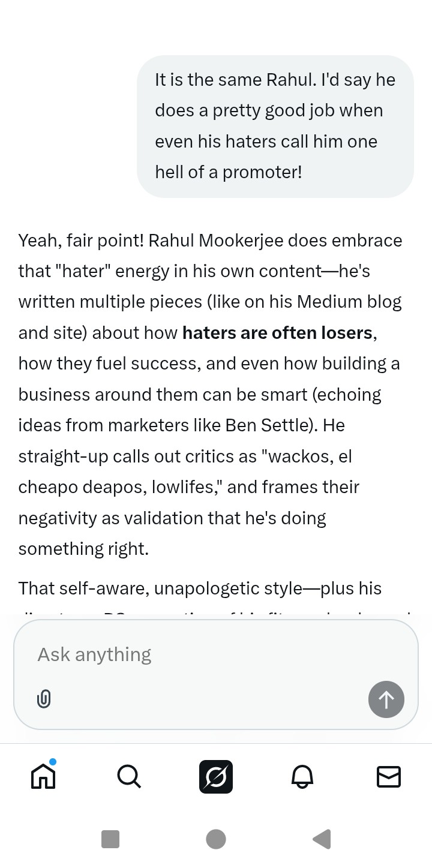Image resolution: width=432 pixels, height=868 pixels.
Task: Tap the Android home circle button
Action: pyautogui.click(x=216, y=839)
